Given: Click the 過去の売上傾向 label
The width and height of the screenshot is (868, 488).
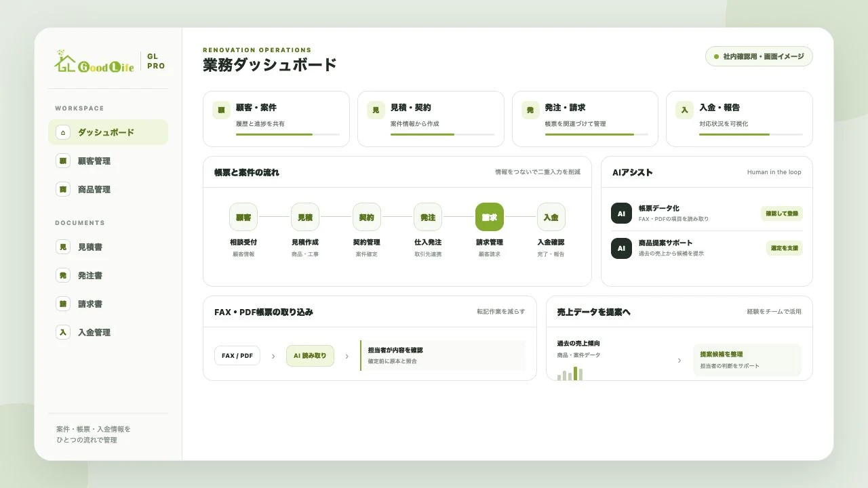Looking at the screenshot, I should [x=578, y=344].
